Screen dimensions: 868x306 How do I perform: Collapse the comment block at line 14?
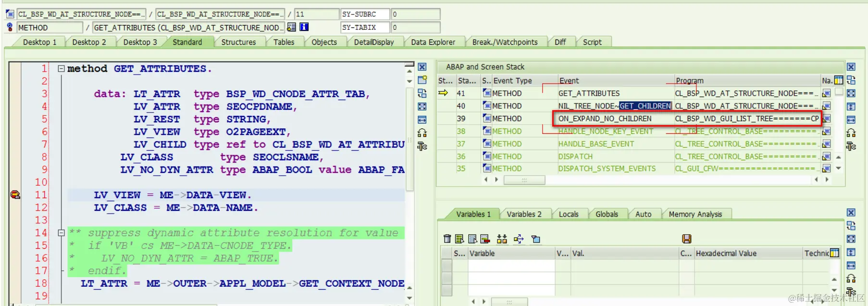(61, 233)
